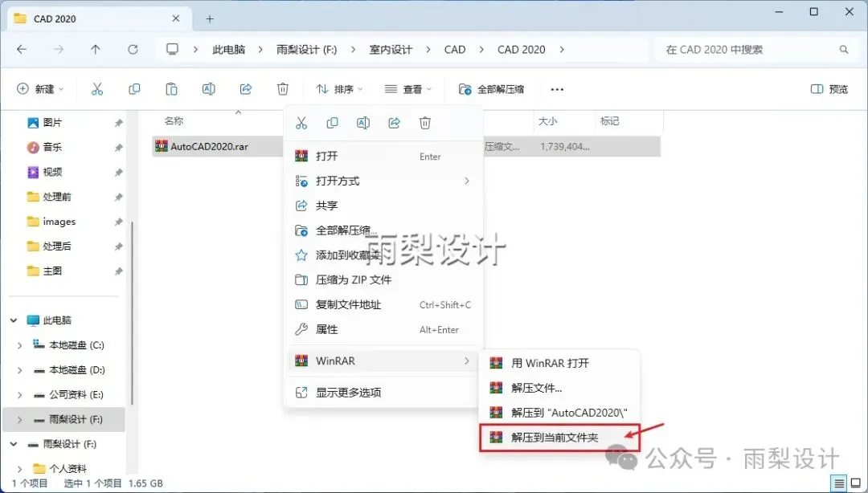This screenshot has height=493, width=868.
Task: Click the search magnifier icon
Action: (844, 49)
